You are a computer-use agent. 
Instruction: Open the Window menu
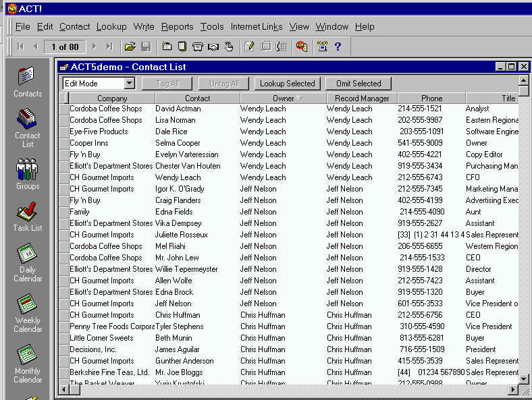pyautogui.click(x=331, y=26)
